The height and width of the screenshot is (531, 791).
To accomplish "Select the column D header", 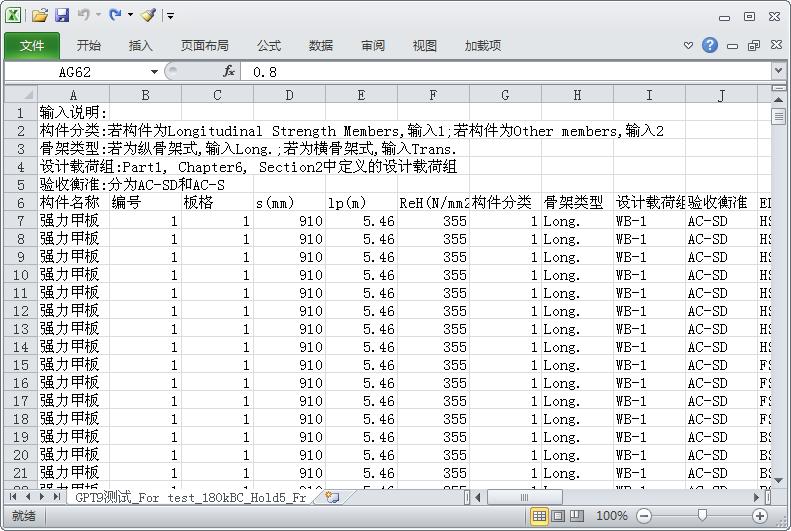I will [289, 95].
